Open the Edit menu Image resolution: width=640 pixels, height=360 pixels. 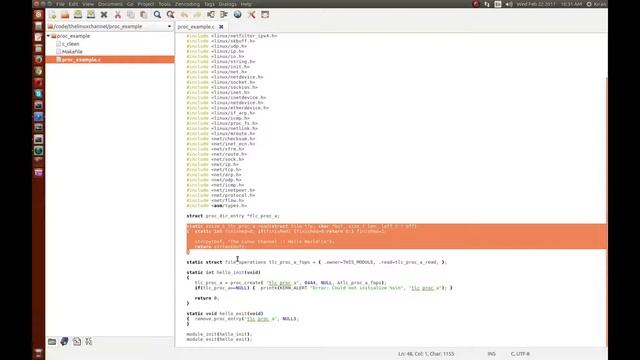[73, 4]
